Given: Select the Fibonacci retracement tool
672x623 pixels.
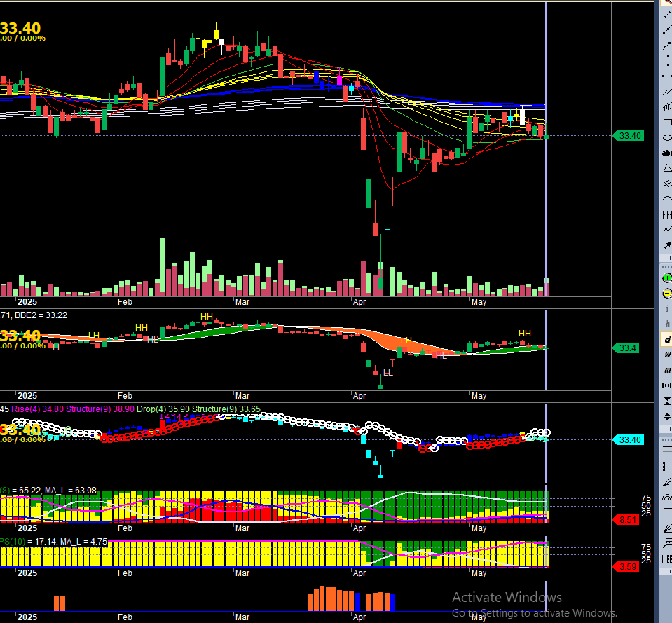Looking at the screenshot, I should click(667, 451).
